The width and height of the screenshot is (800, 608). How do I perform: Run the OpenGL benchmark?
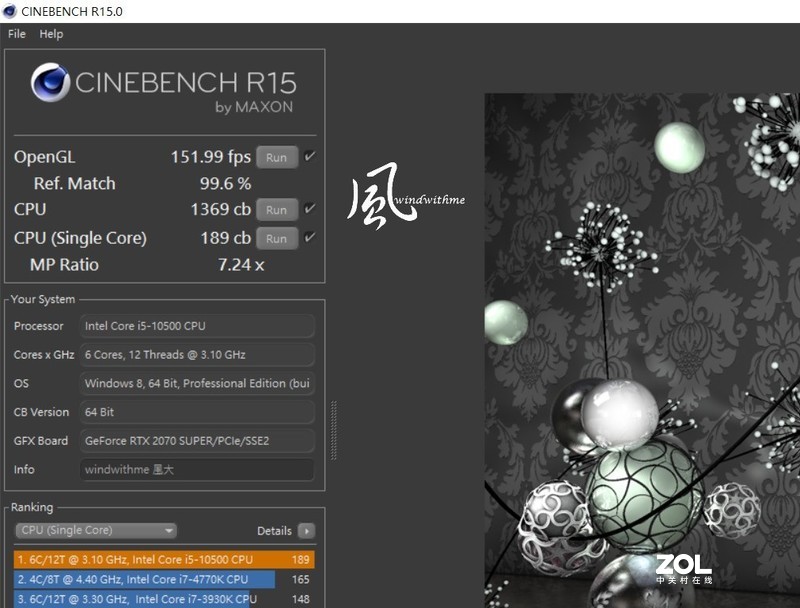(x=277, y=157)
